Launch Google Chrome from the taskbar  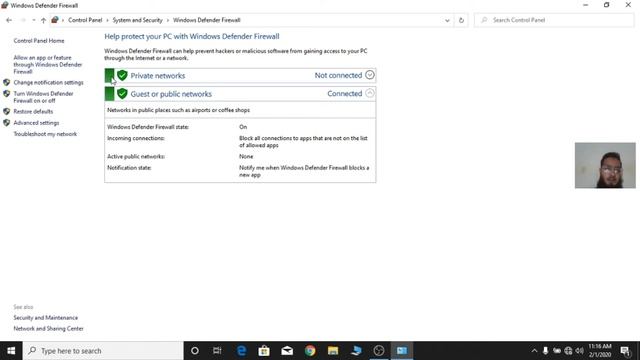(x=310, y=351)
